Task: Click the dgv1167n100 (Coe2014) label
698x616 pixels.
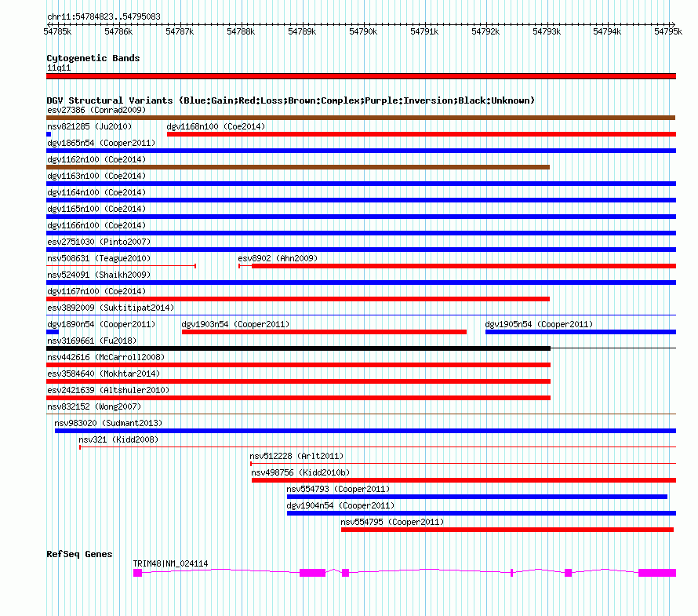Action: point(96,291)
